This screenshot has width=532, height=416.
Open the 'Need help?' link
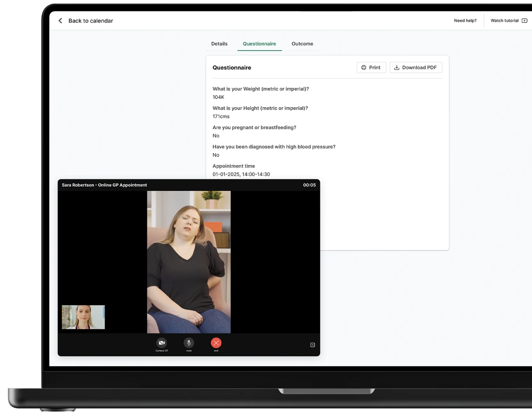pyautogui.click(x=465, y=21)
